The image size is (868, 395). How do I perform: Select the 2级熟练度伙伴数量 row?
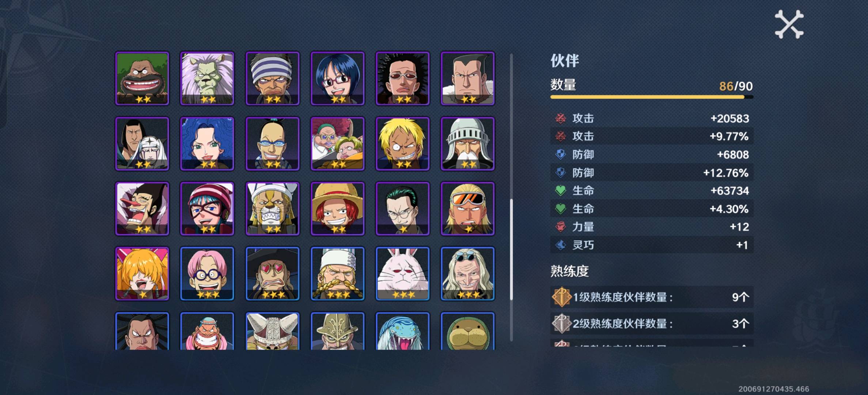click(652, 323)
